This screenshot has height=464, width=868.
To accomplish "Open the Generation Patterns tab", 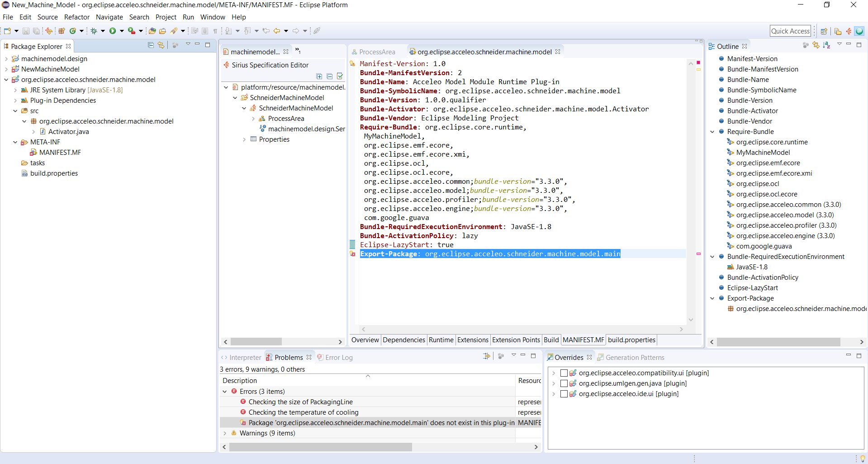I will pyautogui.click(x=631, y=357).
